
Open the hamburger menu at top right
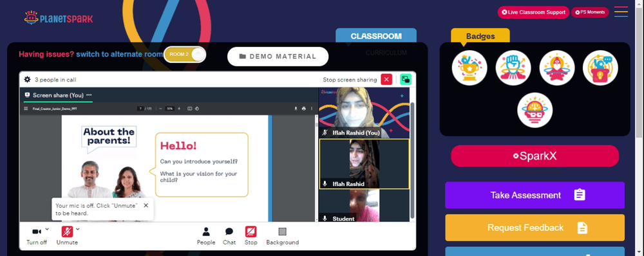(621, 12)
